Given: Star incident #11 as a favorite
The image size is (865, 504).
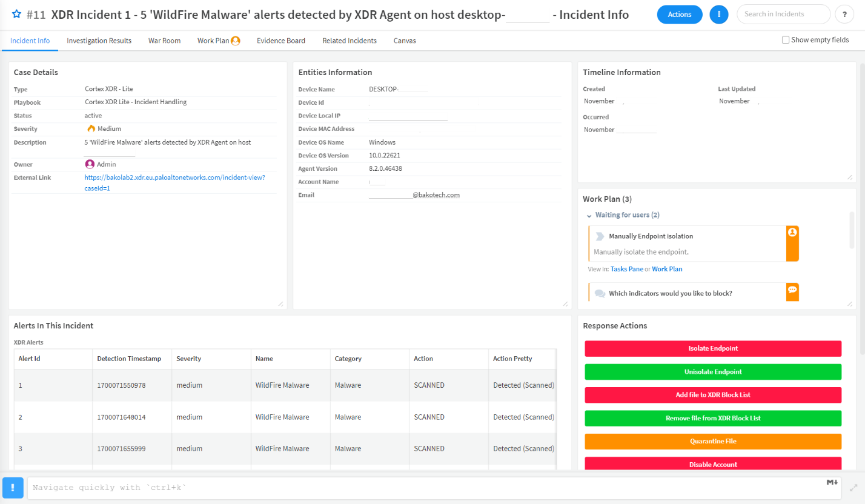Looking at the screenshot, I should tap(17, 14).
